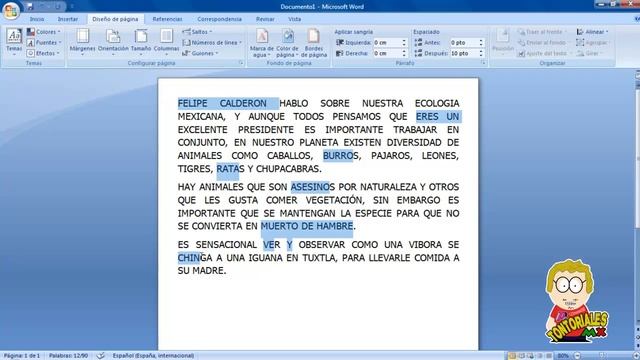Open the Columnas options
The height and width of the screenshot is (360, 640).
click(166, 42)
